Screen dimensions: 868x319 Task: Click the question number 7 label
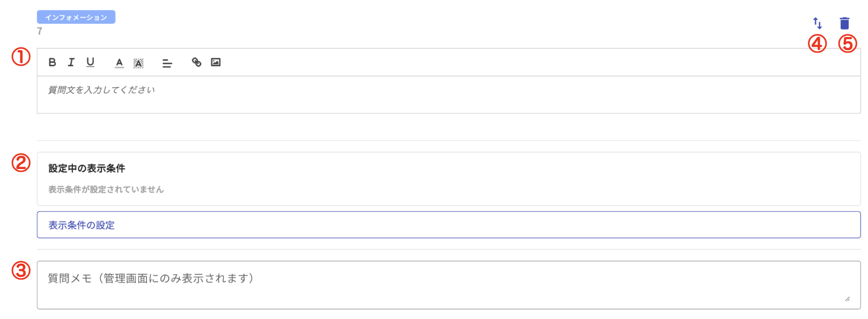39,31
